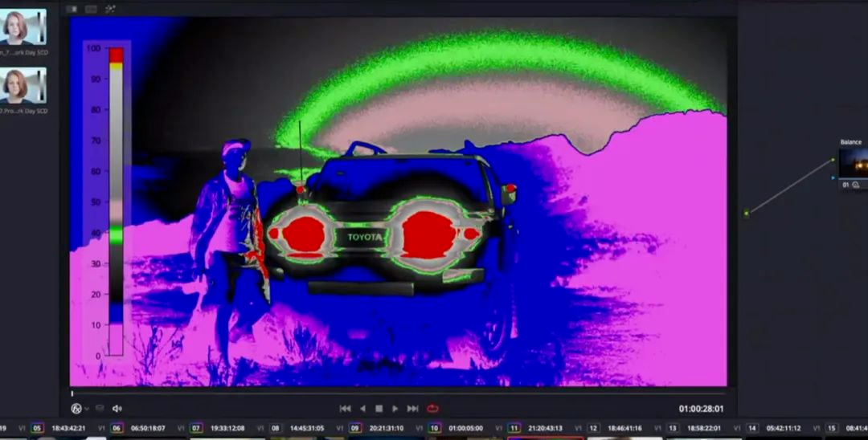Play the clip forward
The width and height of the screenshot is (868, 440).
point(395,409)
